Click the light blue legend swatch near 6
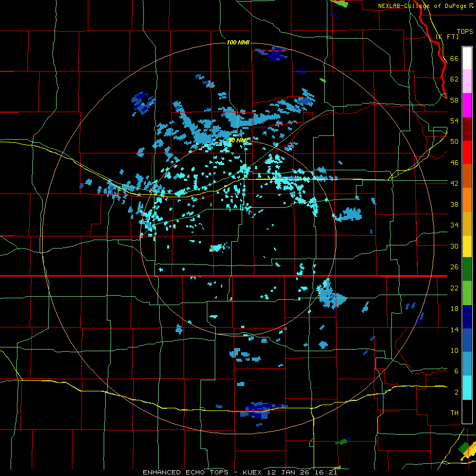The image size is (476, 476). pos(467,364)
